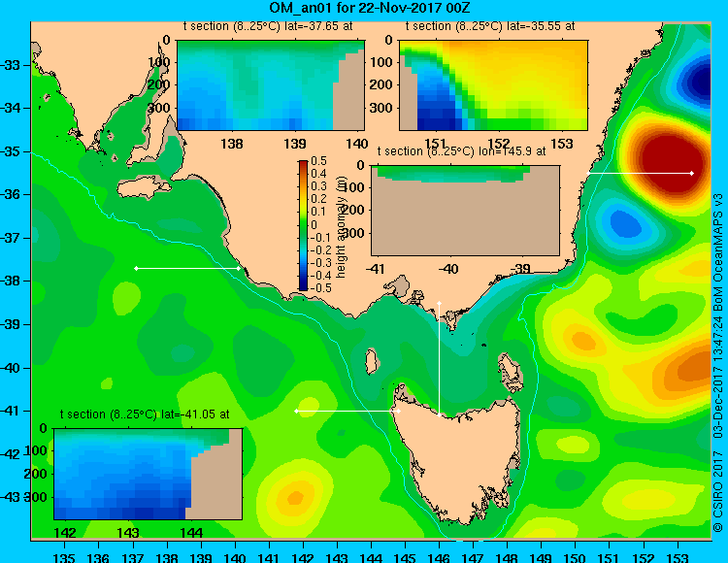Click the 0.5 tick on the color bar
Viewport: 728px width, 563px height.
tap(319, 161)
